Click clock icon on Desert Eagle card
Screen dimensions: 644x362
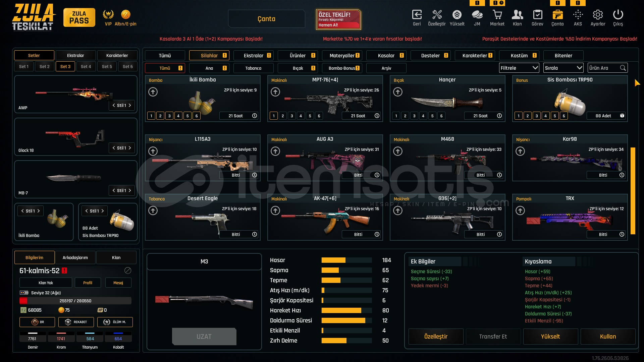(x=255, y=234)
